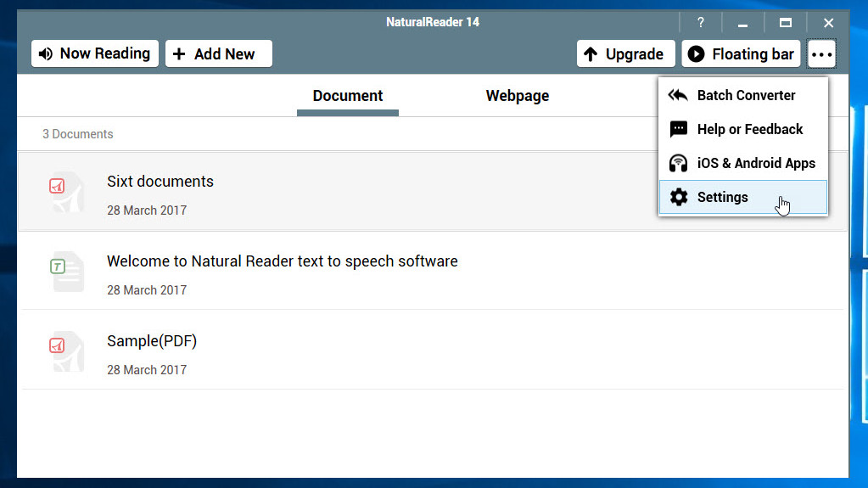The image size is (868, 488).
Task: Select Help or Feedback menu entry
Action: point(743,129)
